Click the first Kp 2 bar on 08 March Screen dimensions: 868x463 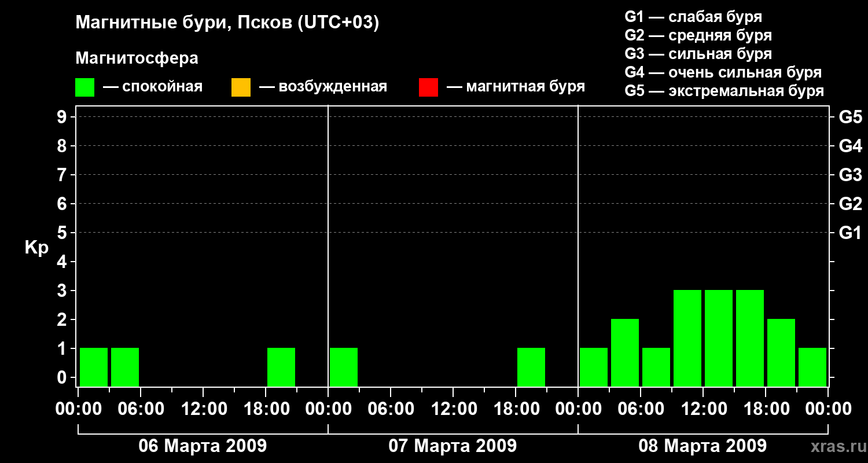click(x=625, y=352)
